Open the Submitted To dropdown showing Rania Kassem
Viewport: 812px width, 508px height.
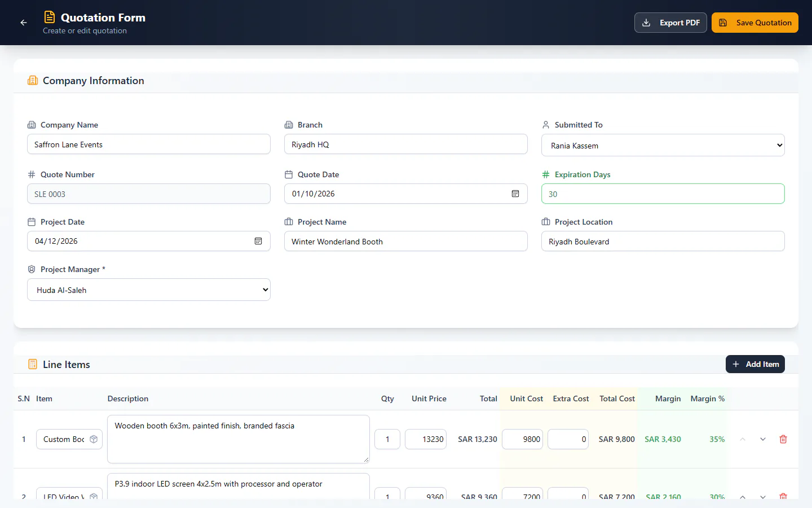point(663,145)
